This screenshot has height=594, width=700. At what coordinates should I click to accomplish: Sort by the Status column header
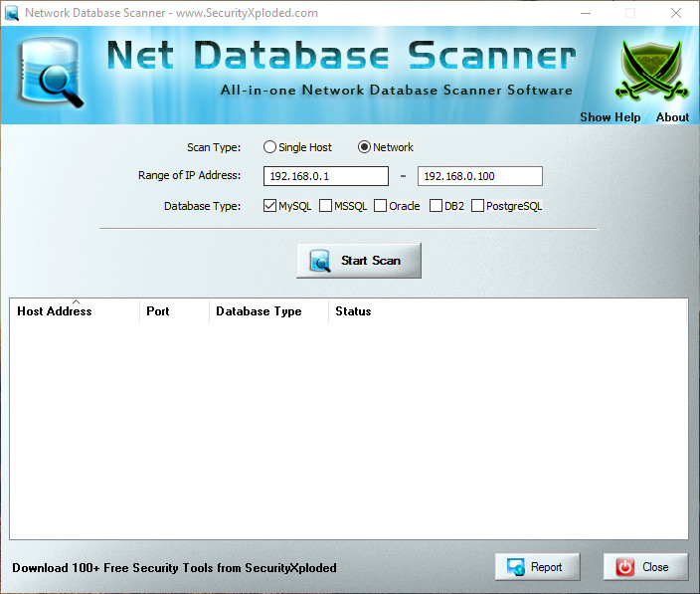pos(507,311)
